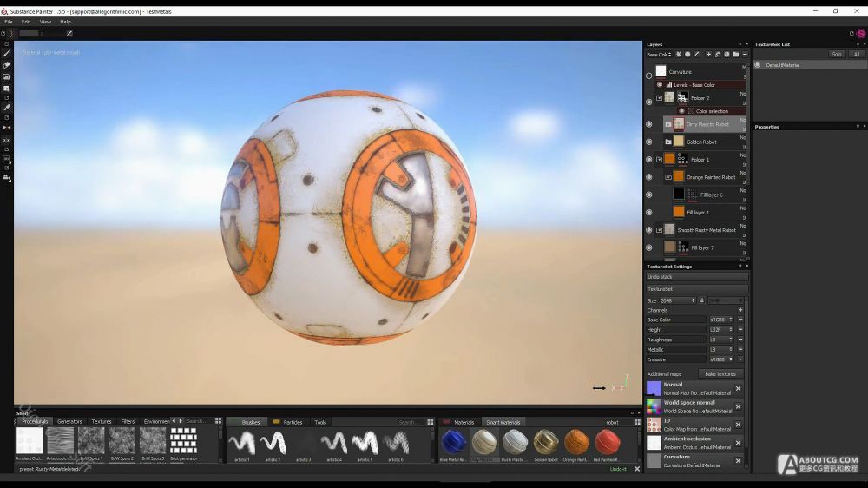
Task: Click the All button in TextureSet List
Action: click(857, 55)
